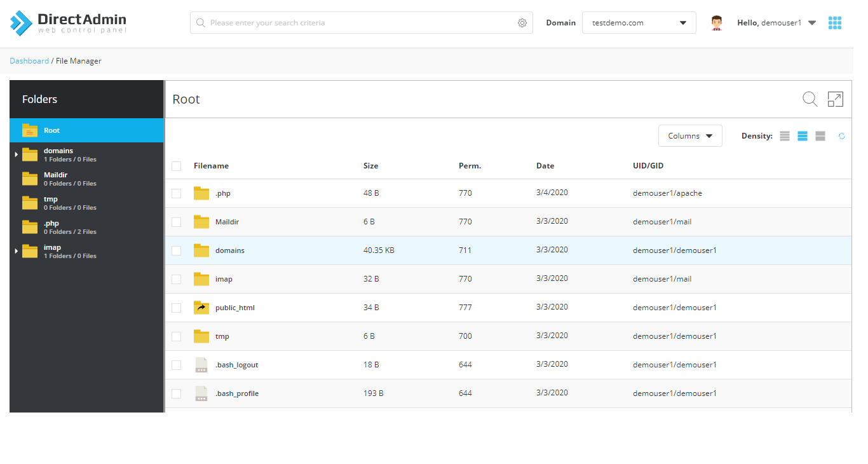
Task: Click domains size 40.35 KB
Action: pyautogui.click(x=379, y=250)
